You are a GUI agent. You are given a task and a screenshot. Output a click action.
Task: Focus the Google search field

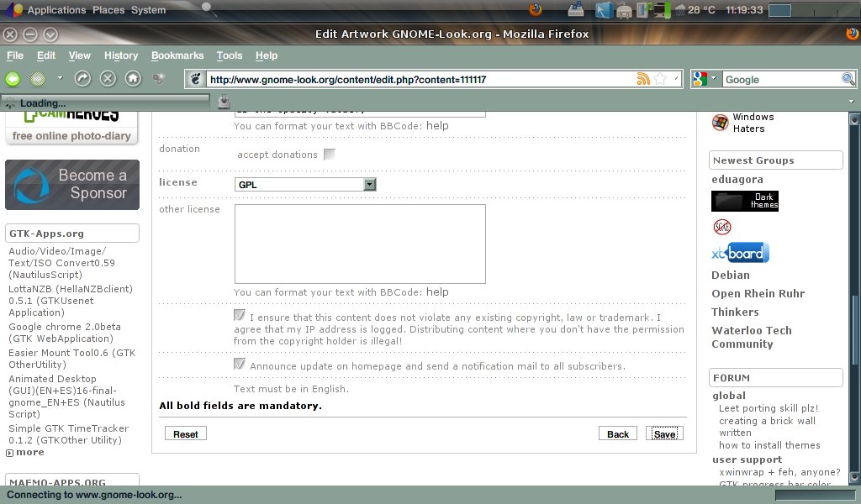coord(781,80)
